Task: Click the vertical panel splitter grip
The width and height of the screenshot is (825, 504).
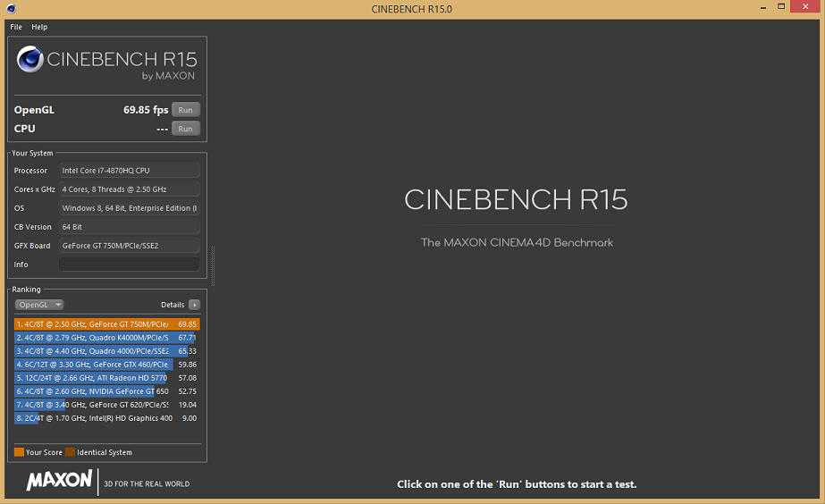Action: [213, 266]
